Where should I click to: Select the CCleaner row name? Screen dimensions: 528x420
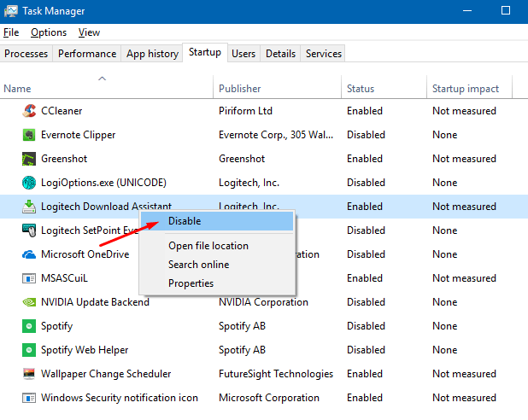point(62,111)
